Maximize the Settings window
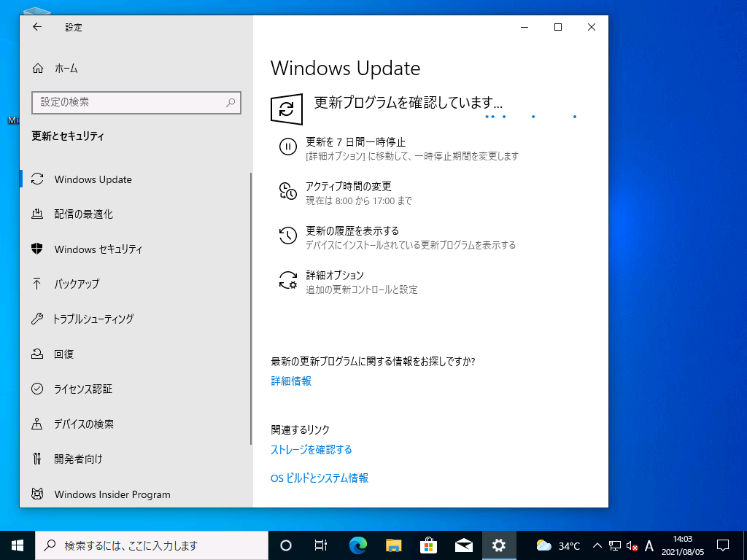Screen dimensions: 747x560 (558, 27)
